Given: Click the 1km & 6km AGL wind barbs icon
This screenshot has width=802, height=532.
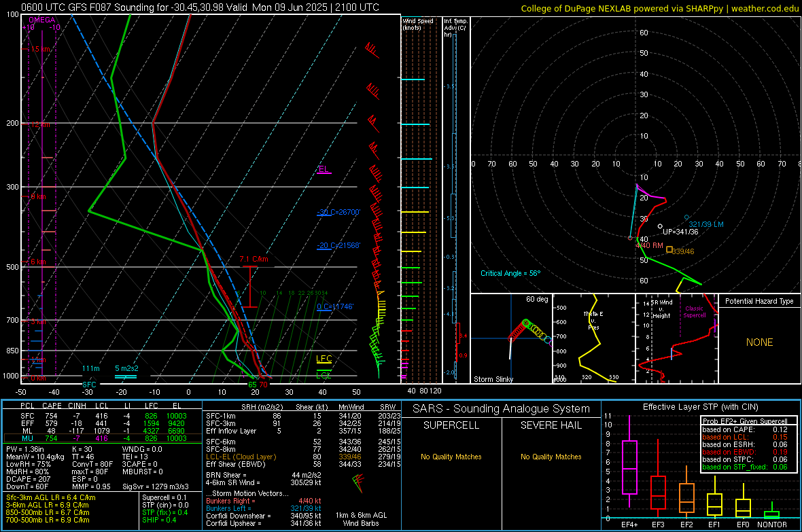Looking at the screenshot, I should tap(359, 483).
